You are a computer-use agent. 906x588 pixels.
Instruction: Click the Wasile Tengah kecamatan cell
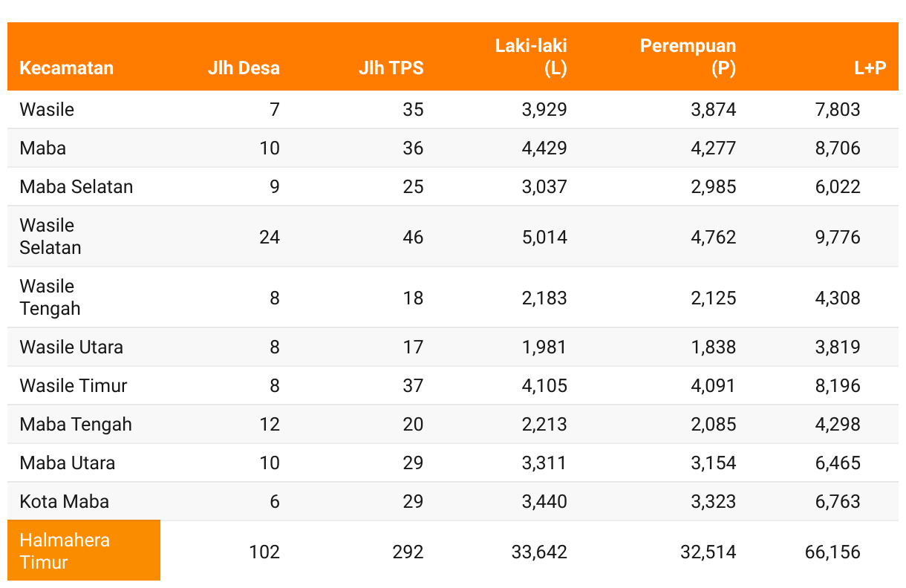[x=50, y=298]
